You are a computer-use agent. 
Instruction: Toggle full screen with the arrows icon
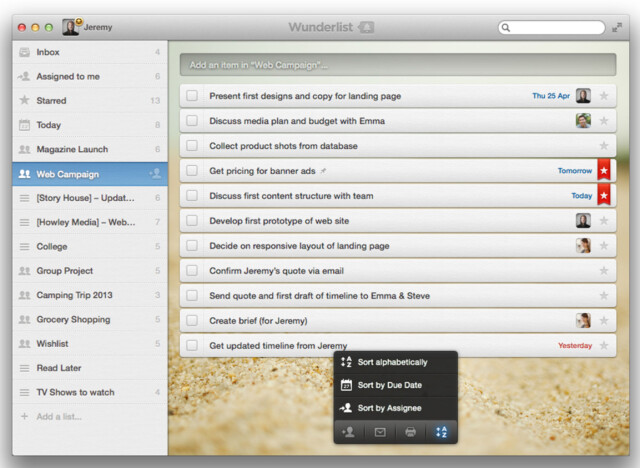coord(617,27)
